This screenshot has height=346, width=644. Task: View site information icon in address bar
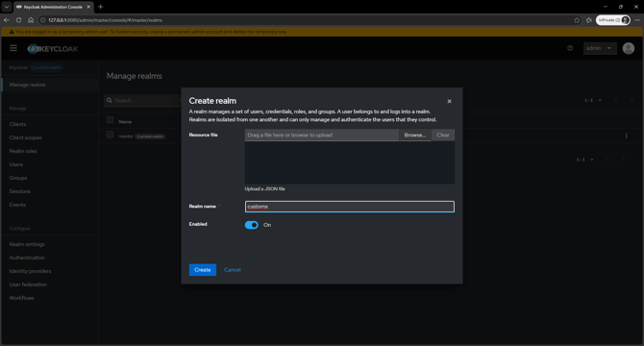[42, 20]
